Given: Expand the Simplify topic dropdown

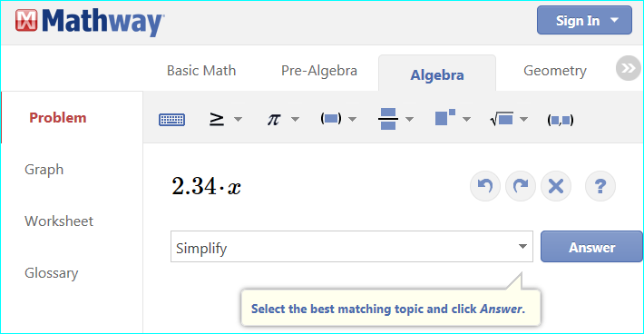Looking at the screenshot, I should pos(352,247).
